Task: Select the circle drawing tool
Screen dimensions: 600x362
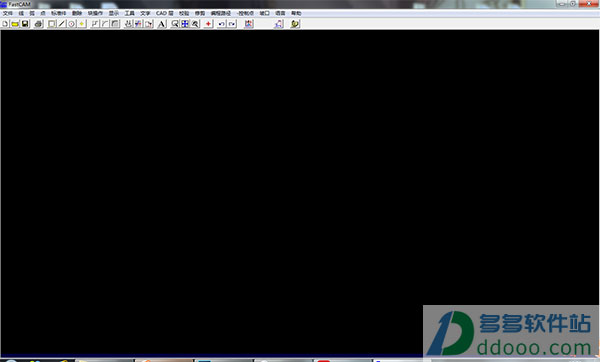Action: point(72,24)
